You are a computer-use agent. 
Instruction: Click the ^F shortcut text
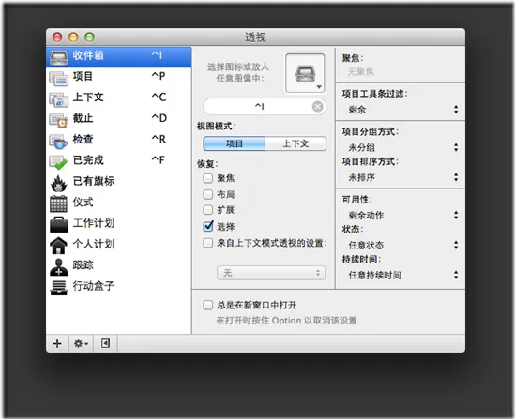158,160
